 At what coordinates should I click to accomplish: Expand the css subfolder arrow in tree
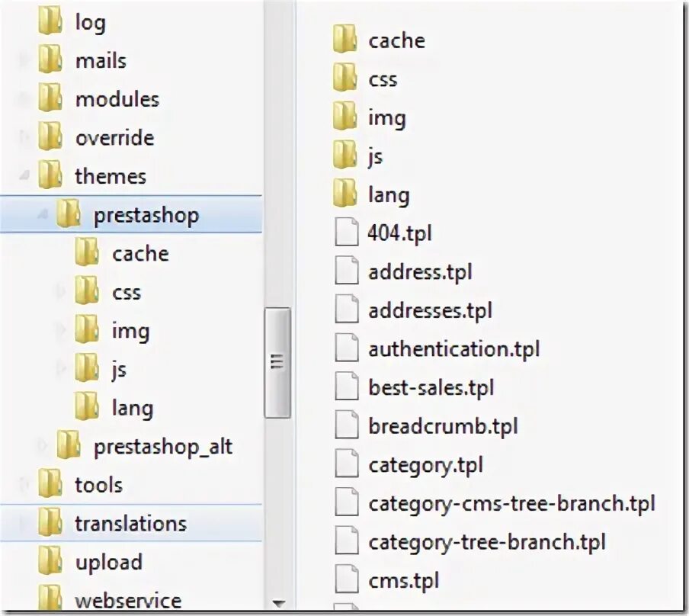61,291
